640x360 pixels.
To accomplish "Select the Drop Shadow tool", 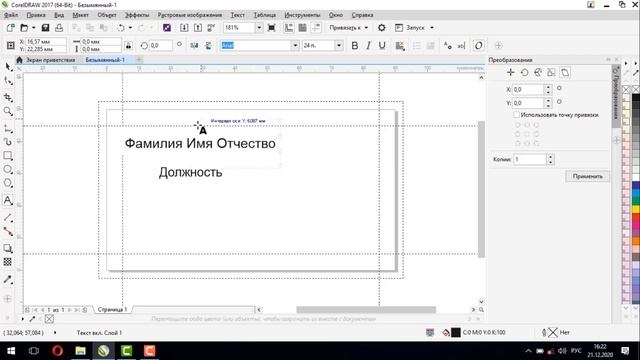I will click(x=8, y=248).
